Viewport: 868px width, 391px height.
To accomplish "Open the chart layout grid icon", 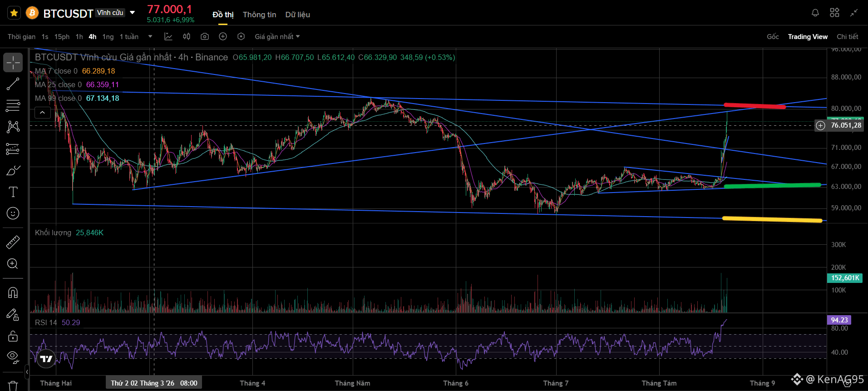I will 834,13.
